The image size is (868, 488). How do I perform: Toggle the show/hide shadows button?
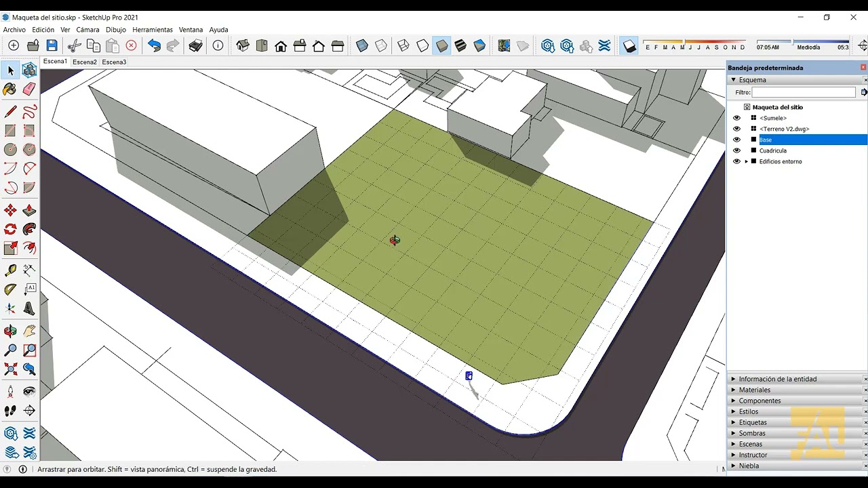click(x=629, y=46)
